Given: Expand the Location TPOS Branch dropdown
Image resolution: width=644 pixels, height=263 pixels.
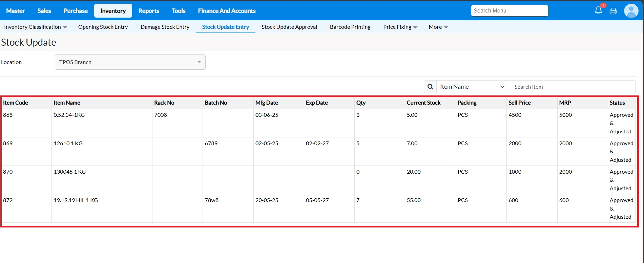Looking at the screenshot, I should pos(130,62).
